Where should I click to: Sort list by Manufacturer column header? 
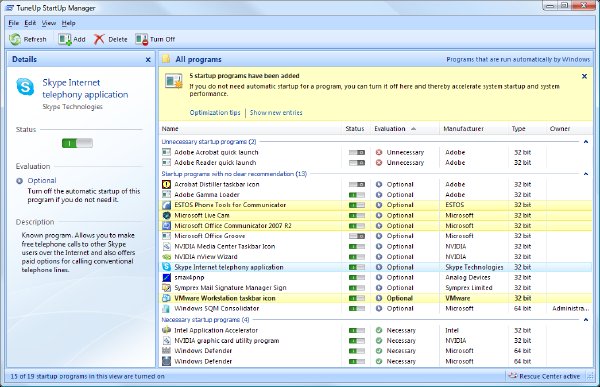[x=474, y=129]
